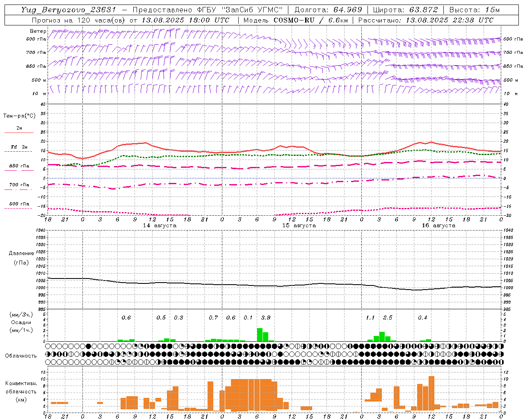Click the Высота: 15м value
Image resolution: width=525 pixels, height=420 pixels.
click(x=475, y=10)
